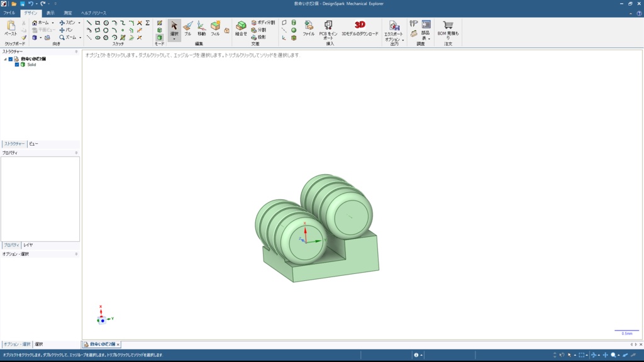Switch to Views (ビュー) panel tab

[x=34, y=144]
